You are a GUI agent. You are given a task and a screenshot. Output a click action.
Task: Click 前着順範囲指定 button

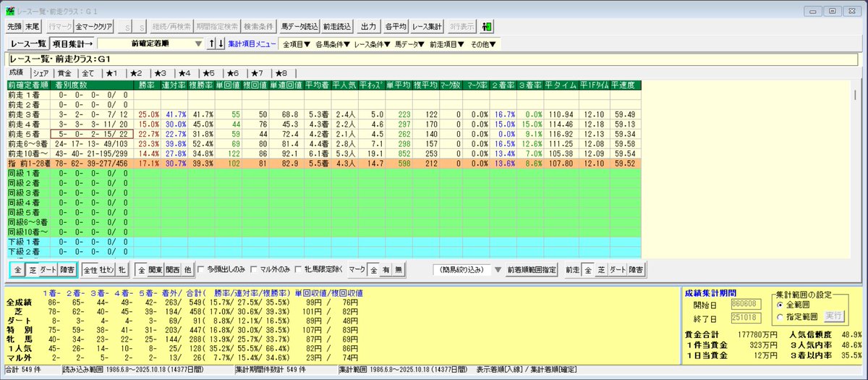[532, 269]
